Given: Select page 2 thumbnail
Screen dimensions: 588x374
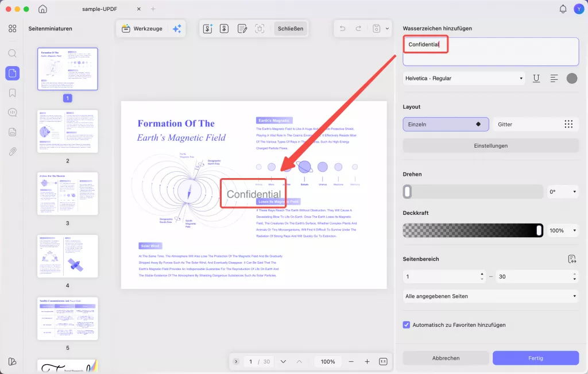Looking at the screenshot, I should pyautogui.click(x=68, y=132).
